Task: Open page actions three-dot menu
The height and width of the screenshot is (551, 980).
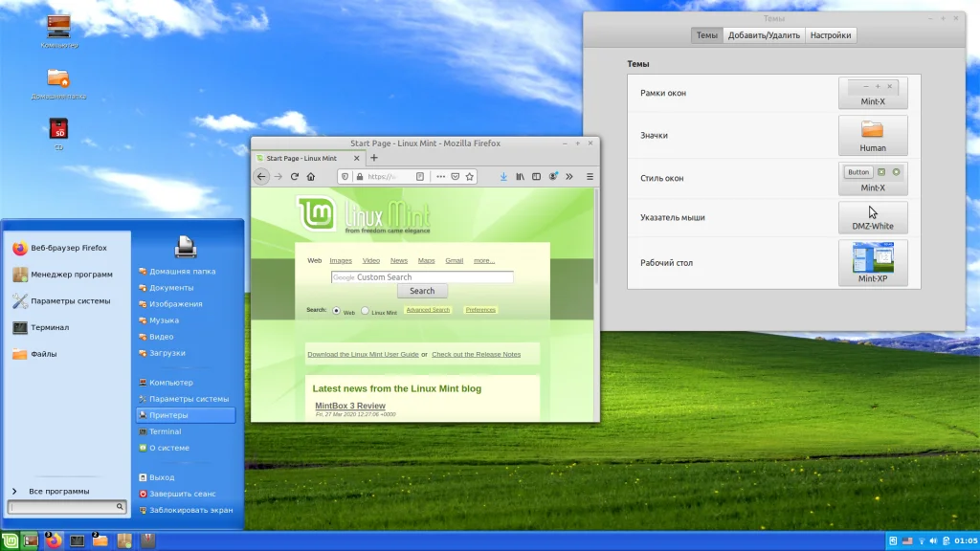Action: point(440,177)
